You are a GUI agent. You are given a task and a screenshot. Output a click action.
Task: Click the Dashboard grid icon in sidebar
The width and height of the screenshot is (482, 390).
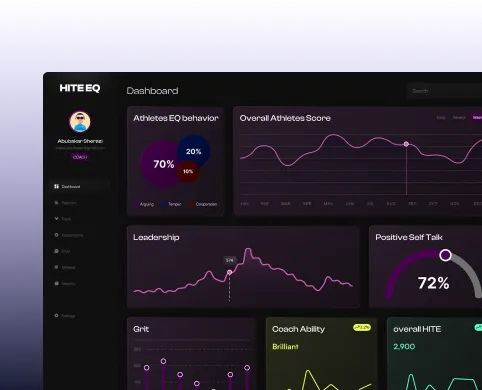(56, 186)
